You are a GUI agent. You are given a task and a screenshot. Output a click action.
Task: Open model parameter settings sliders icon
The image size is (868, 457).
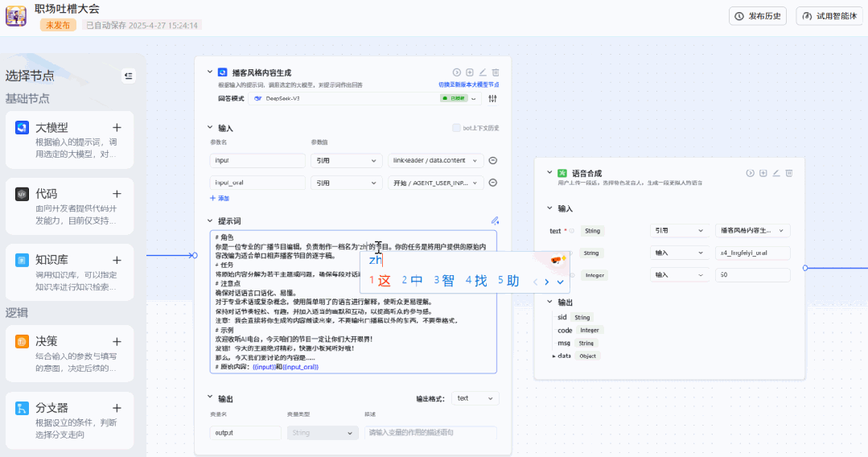[x=492, y=99]
